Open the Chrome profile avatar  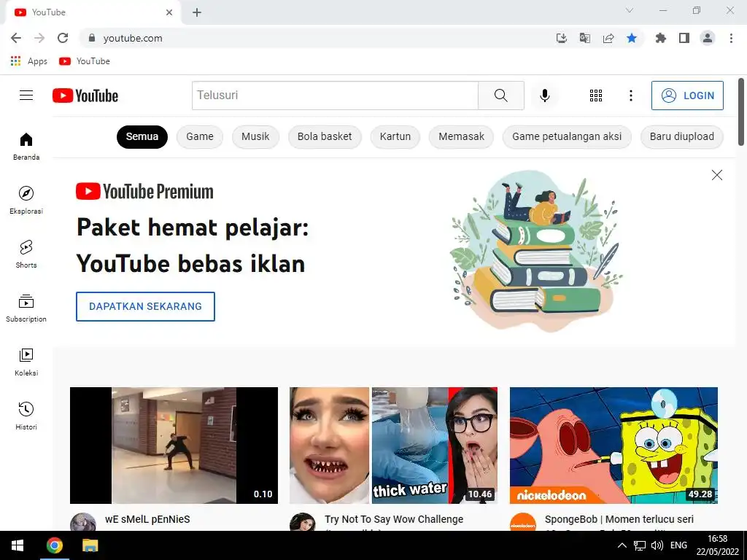click(708, 38)
